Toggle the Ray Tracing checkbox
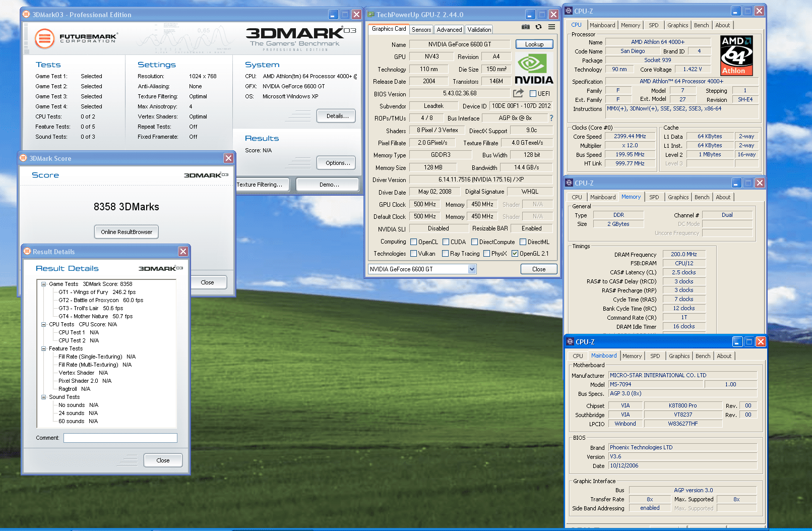Viewport: 812px width, 531px height. 445,254
